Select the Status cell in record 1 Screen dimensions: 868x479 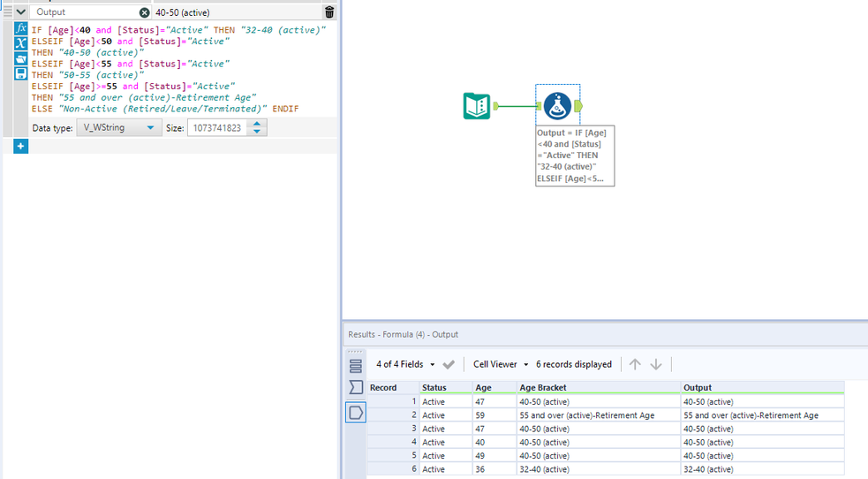[446, 402]
